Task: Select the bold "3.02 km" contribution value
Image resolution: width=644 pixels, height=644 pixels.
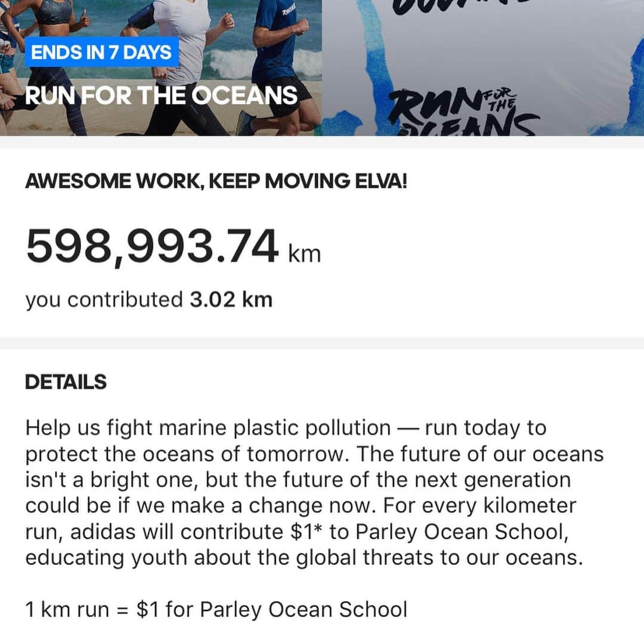Action: click(231, 299)
